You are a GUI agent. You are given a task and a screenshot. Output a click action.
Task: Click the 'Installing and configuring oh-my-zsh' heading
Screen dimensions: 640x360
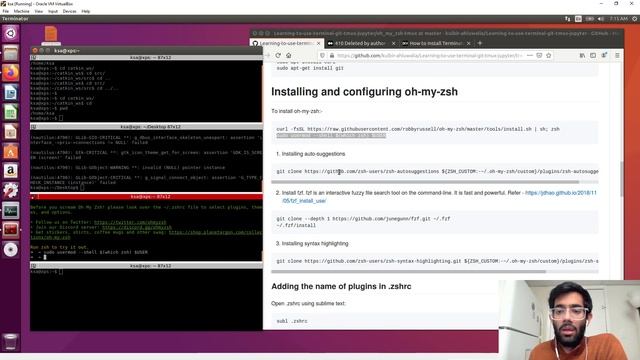[x=364, y=92]
